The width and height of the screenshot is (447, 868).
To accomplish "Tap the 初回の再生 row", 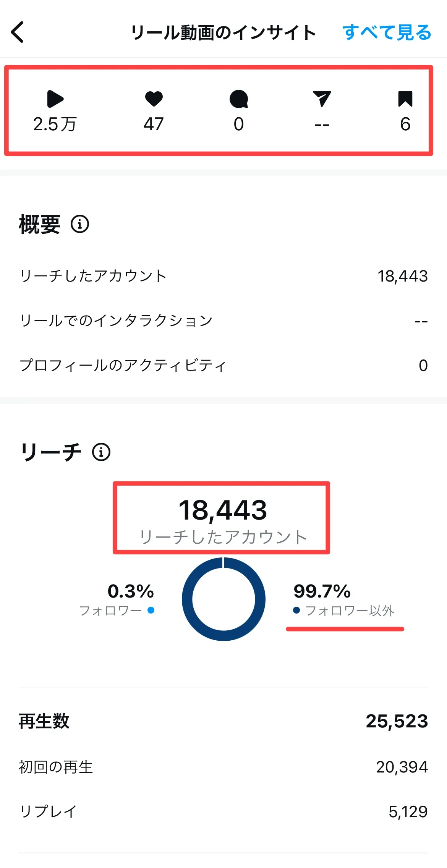I will coord(223,767).
